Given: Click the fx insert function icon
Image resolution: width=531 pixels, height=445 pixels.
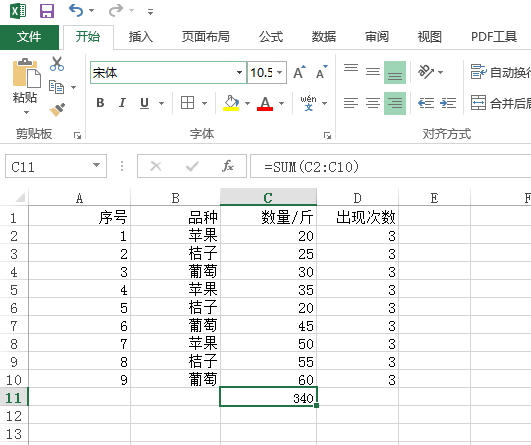Looking at the screenshot, I should (x=228, y=166).
